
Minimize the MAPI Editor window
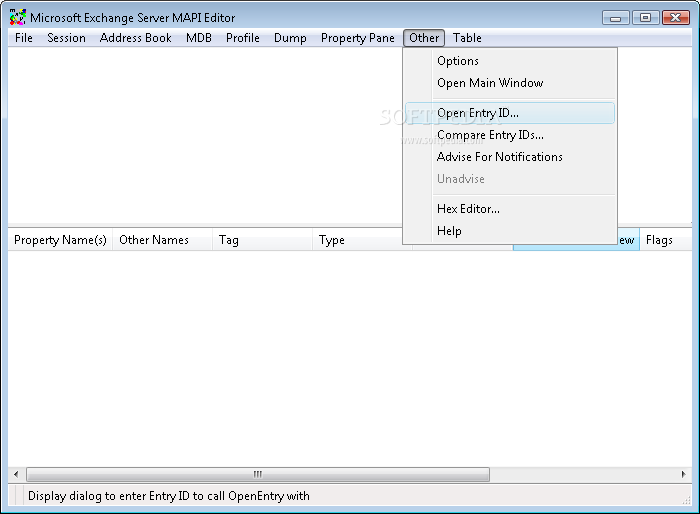click(x=616, y=18)
